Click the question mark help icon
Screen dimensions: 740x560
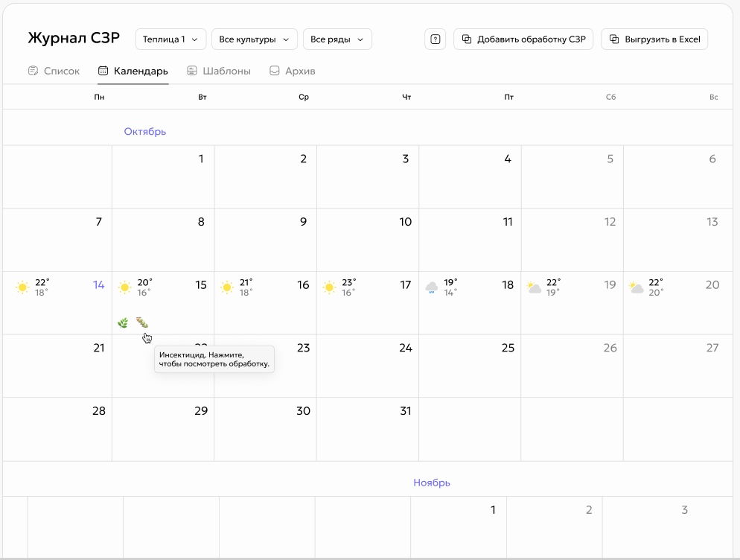(435, 39)
